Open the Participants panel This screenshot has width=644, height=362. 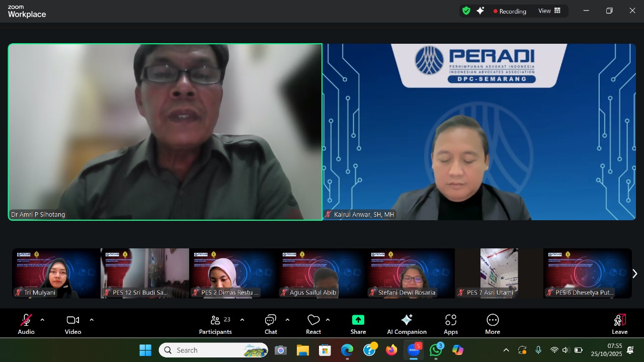click(x=215, y=324)
